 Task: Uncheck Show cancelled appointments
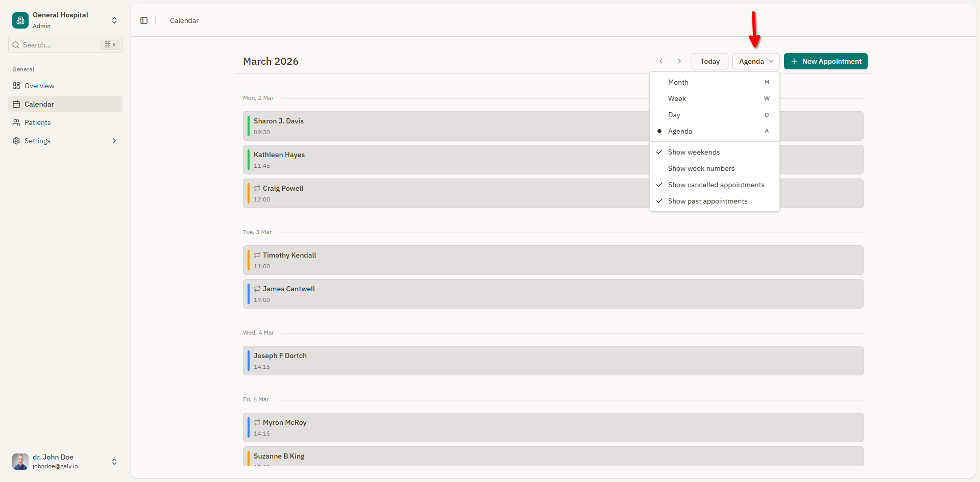(716, 185)
